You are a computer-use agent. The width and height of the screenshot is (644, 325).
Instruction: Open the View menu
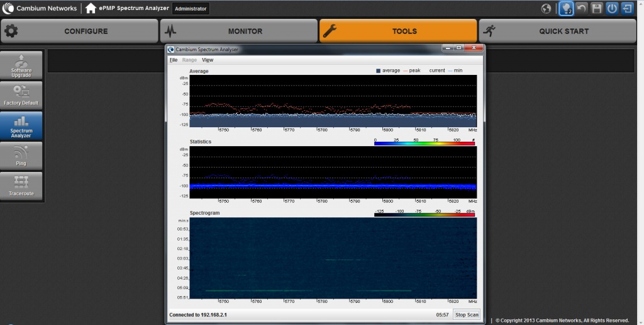pyautogui.click(x=208, y=60)
